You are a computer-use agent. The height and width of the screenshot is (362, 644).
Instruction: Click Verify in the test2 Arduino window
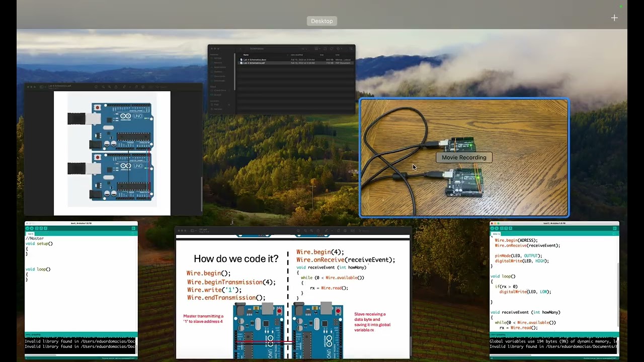493,228
